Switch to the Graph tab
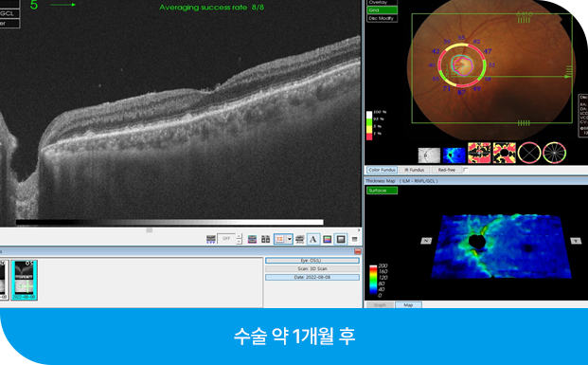This screenshot has width=588, height=365. click(x=380, y=305)
